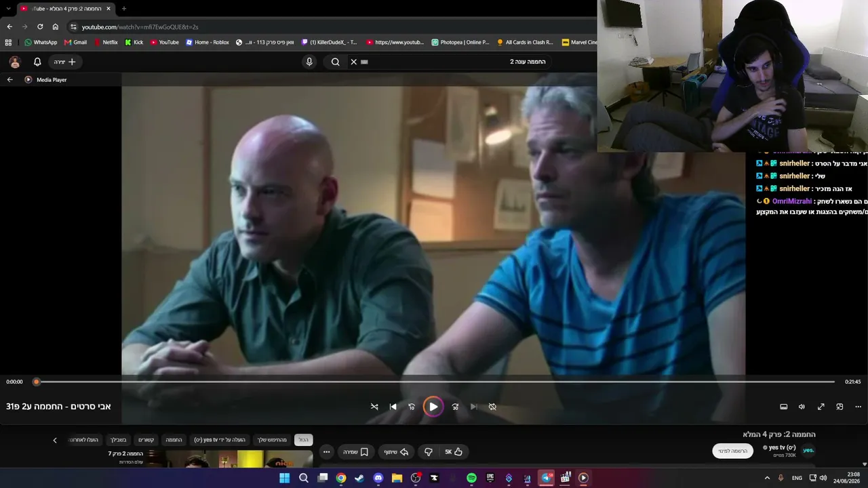Open YouTube notifications bell
Viewport: 868px width, 488px height.
pyautogui.click(x=37, y=62)
